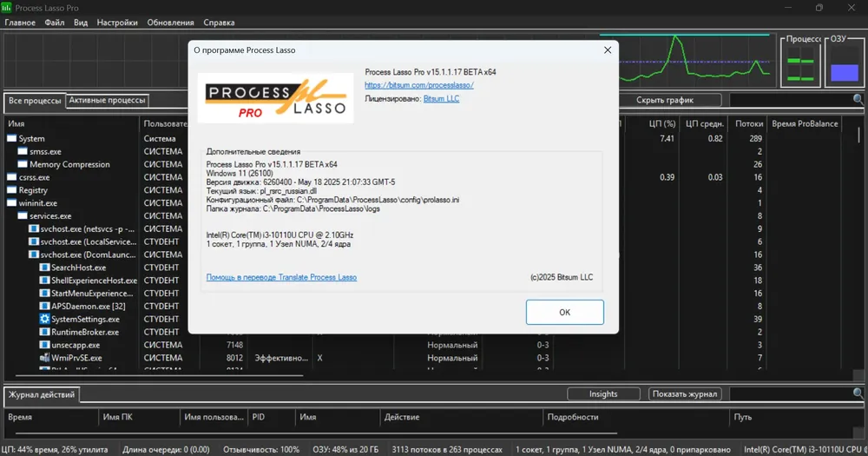Click the APSDaemon.exe process icon
The width and height of the screenshot is (868, 456).
click(44, 306)
